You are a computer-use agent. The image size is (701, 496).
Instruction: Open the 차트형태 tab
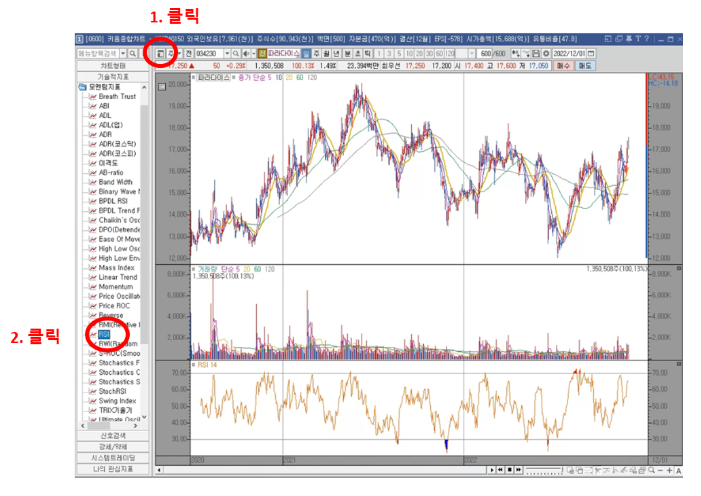click(x=113, y=66)
